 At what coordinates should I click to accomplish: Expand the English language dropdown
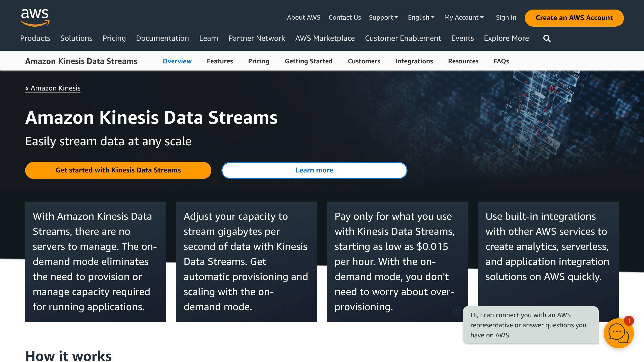tap(421, 17)
